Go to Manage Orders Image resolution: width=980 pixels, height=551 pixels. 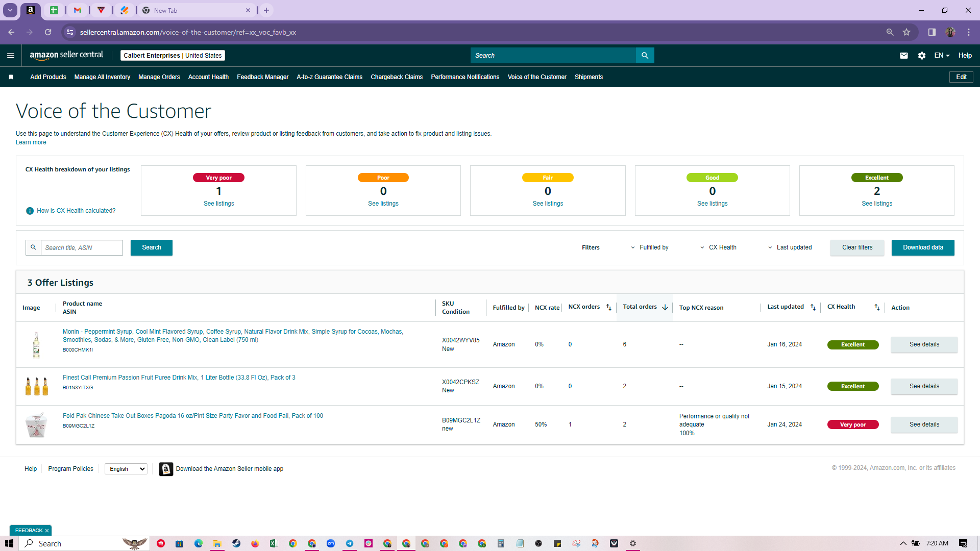point(159,77)
